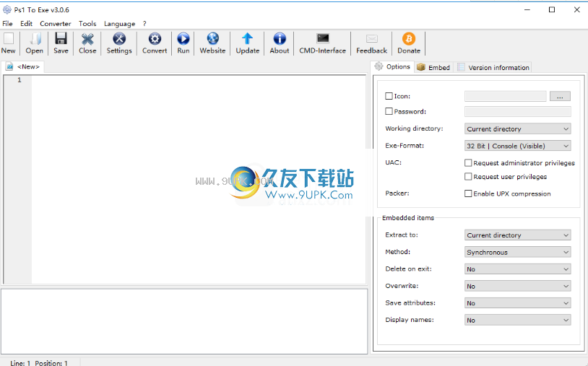Open the Save attributes dropdown

(x=517, y=303)
